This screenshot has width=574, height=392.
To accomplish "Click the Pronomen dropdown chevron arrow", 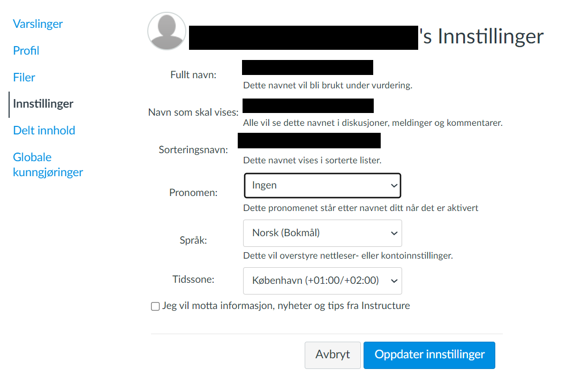I will coord(394,186).
